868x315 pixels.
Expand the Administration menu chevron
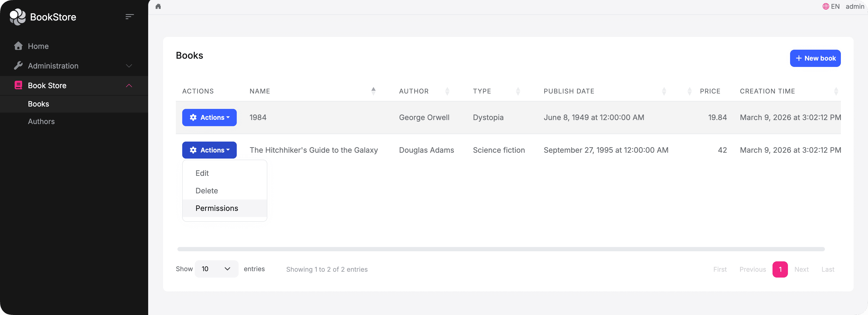click(x=129, y=66)
